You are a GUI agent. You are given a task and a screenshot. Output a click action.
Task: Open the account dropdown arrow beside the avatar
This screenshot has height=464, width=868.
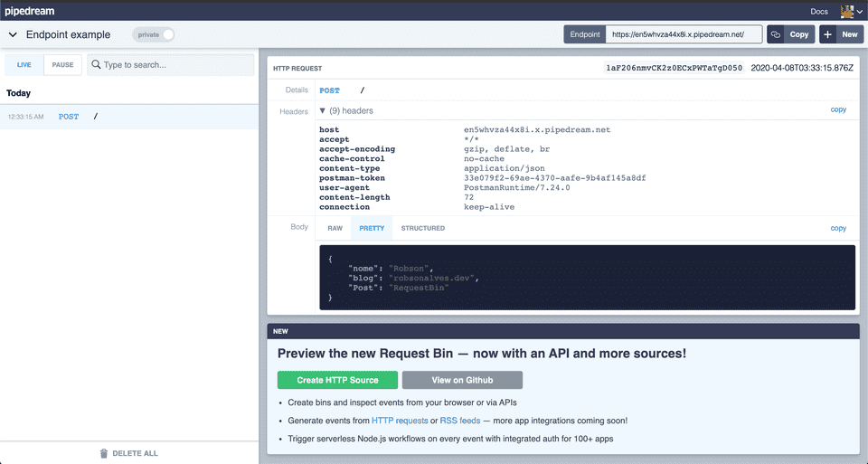point(860,11)
